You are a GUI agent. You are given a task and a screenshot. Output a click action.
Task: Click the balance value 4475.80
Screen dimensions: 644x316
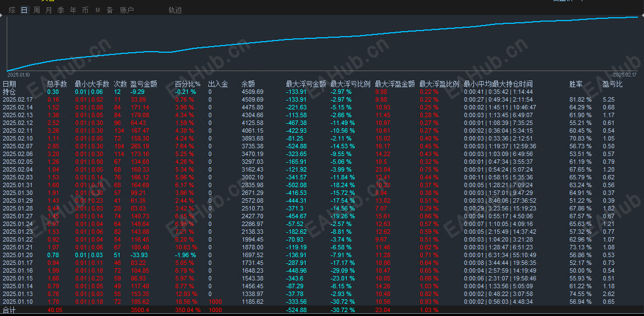point(253,108)
